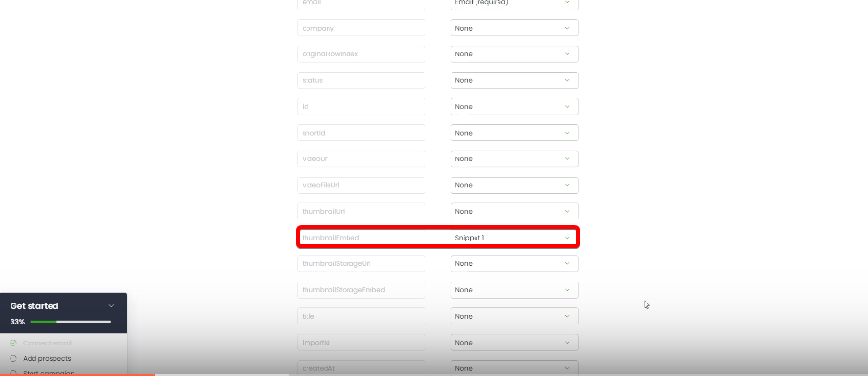Open the id field mapping dropdown

coord(515,106)
